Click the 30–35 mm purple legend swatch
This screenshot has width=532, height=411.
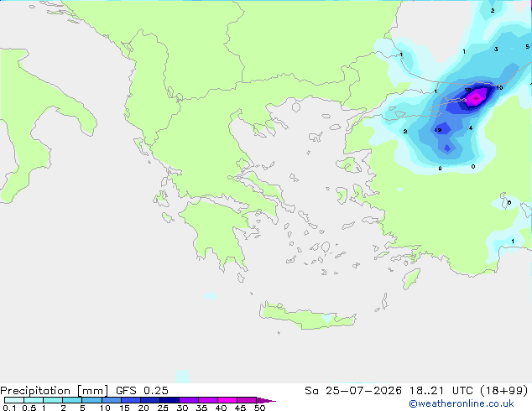coord(189,400)
